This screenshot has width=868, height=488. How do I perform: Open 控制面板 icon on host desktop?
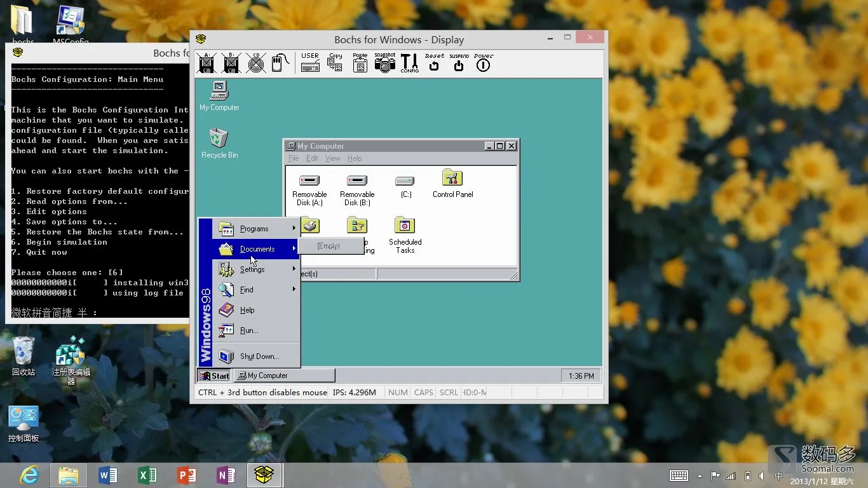pyautogui.click(x=24, y=423)
